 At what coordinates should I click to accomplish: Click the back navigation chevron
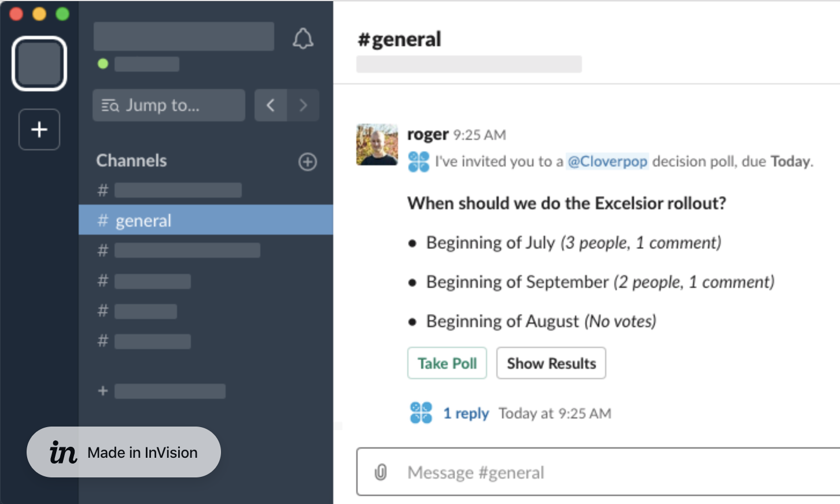point(271,105)
